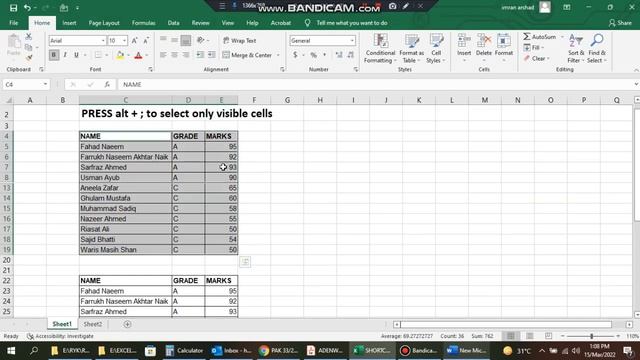Open Bandicam from the taskbar

[418, 351]
